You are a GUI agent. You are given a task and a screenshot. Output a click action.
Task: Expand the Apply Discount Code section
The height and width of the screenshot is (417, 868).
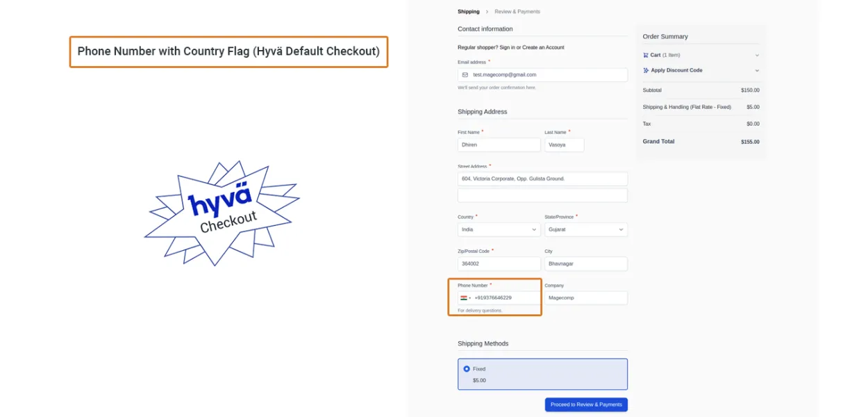coord(757,70)
